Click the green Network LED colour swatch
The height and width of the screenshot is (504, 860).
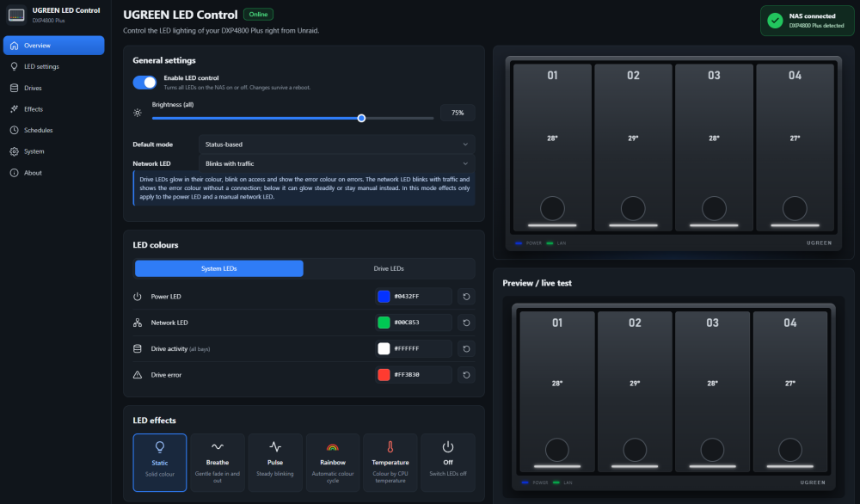pyautogui.click(x=384, y=323)
